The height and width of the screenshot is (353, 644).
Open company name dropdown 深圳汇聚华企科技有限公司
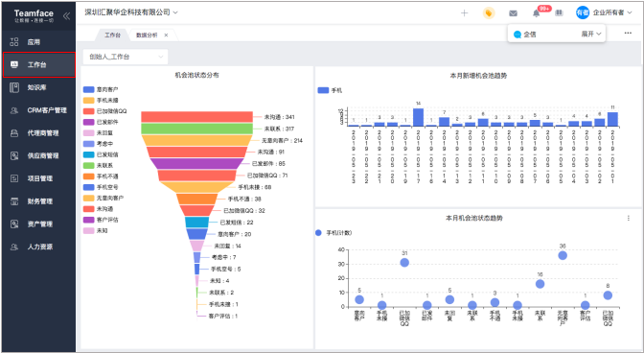coord(131,12)
